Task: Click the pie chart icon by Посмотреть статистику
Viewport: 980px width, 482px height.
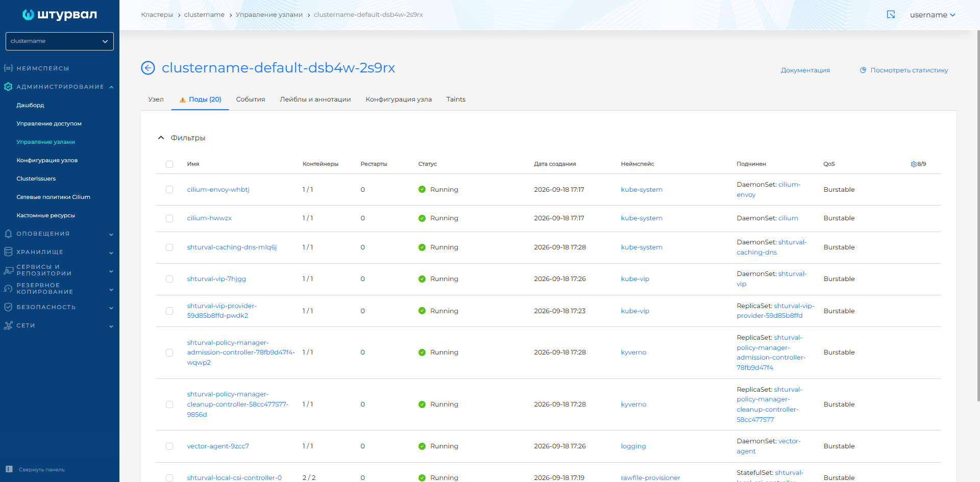Action: pyautogui.click(x=863, y=70)
